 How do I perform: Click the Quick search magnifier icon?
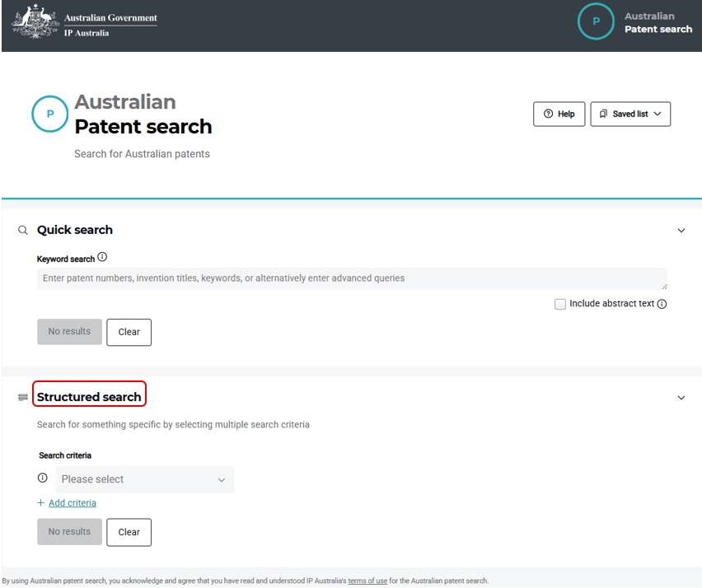point(23,230)
